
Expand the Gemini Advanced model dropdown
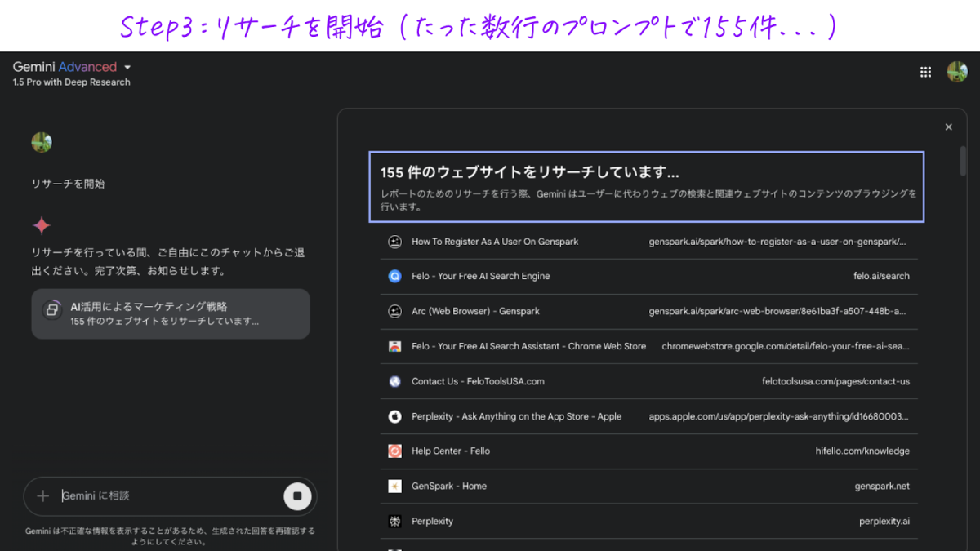pos(127,67)
